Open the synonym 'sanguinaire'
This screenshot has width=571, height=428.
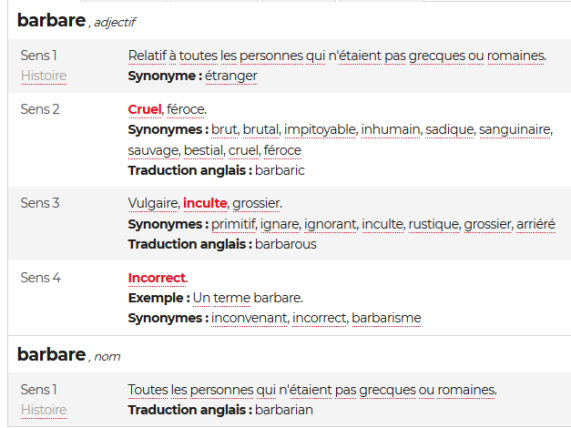(x=515, y=130)
